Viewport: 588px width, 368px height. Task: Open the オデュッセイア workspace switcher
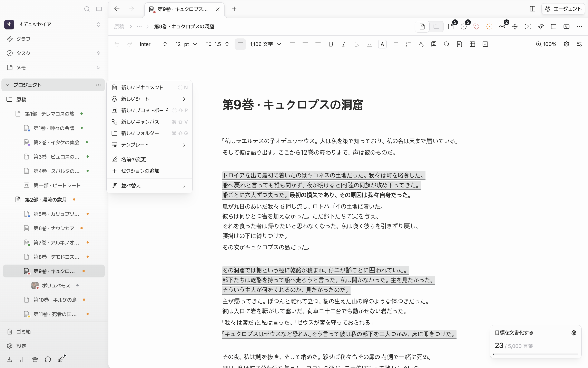[x=53, y=24]
